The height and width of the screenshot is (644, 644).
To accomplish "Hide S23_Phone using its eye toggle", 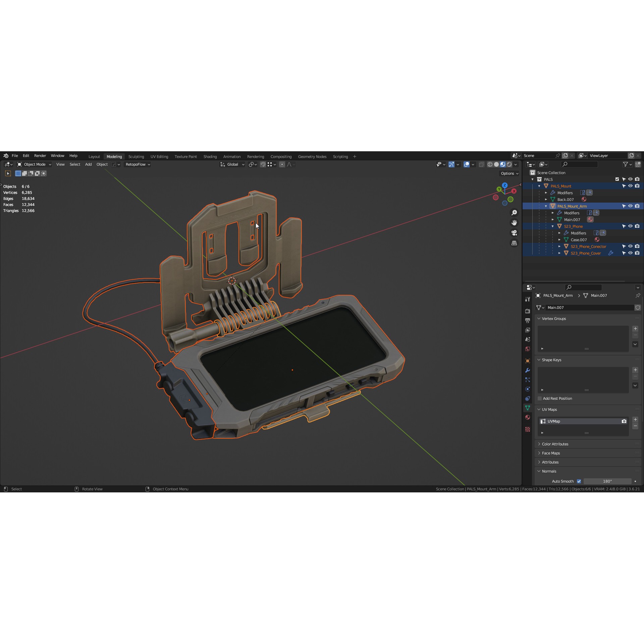I will 630,226.
